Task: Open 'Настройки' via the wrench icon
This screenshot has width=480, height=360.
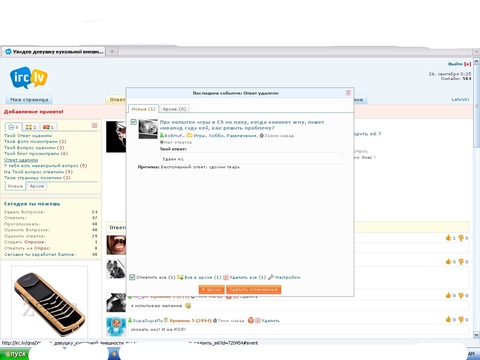Action: click(x=271, y=277)
